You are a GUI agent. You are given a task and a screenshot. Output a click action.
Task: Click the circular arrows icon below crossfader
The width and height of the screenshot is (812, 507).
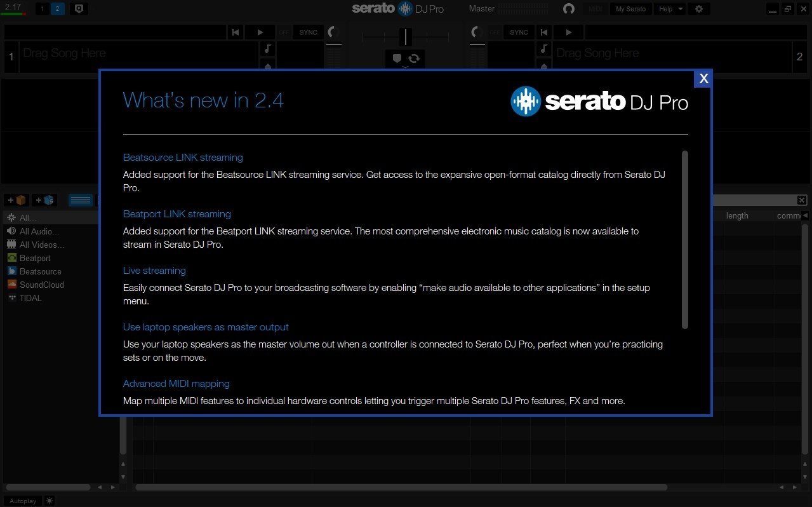tap(414, 59)
